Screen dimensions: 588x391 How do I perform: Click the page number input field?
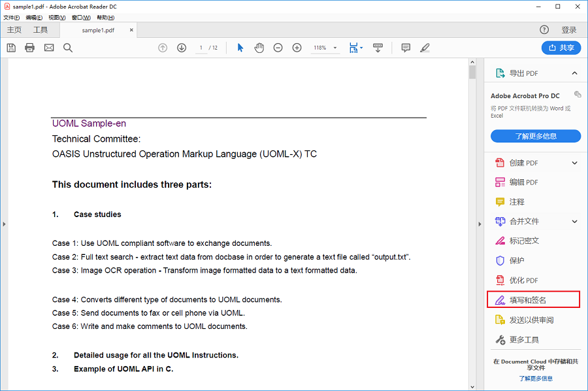(201, 48)
